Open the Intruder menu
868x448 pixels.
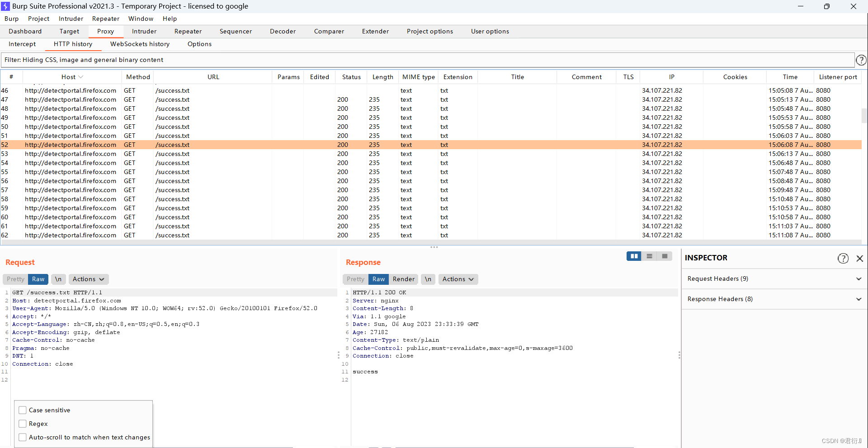tap(71, 19)
